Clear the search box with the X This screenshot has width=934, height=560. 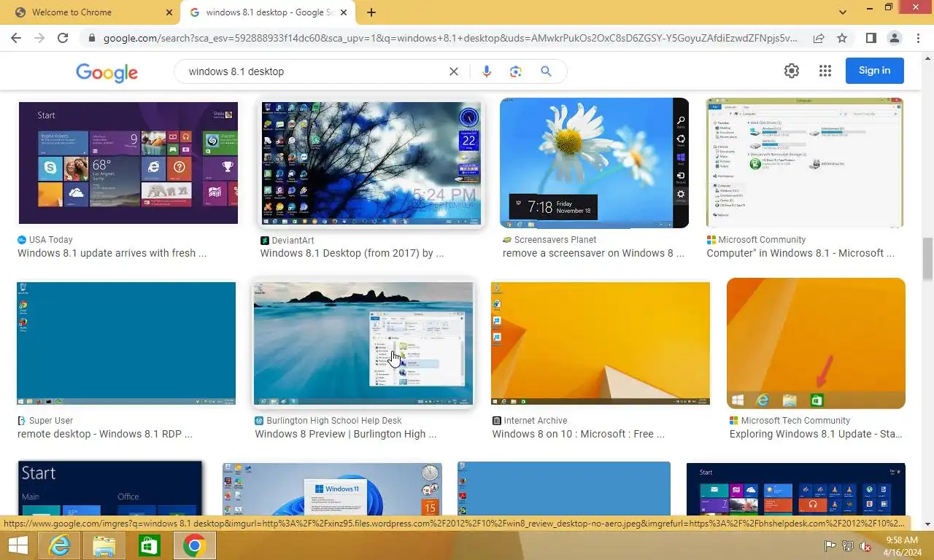pos(453,71)
